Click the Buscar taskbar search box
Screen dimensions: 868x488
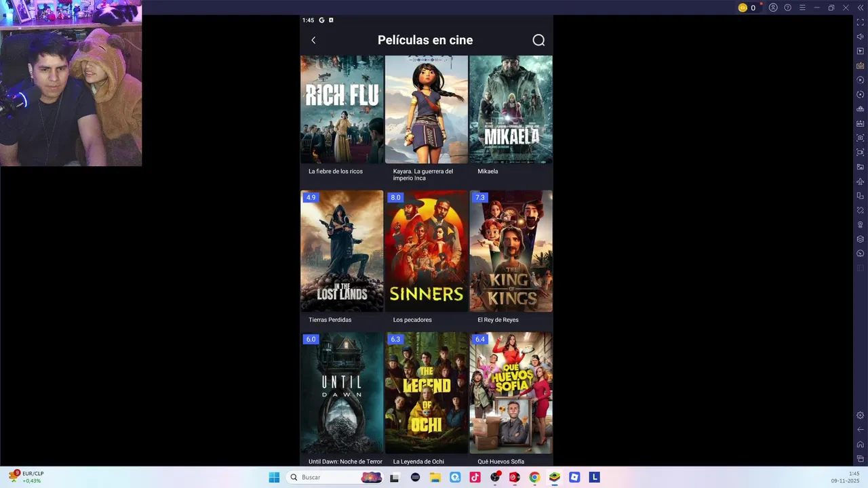335,477
